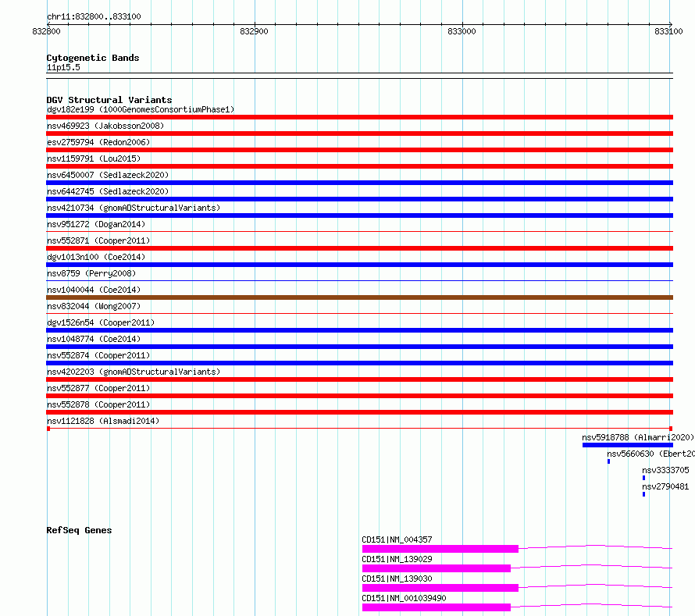Select the dgv1526n54 (Cooper2011) label

click(101, 322)
